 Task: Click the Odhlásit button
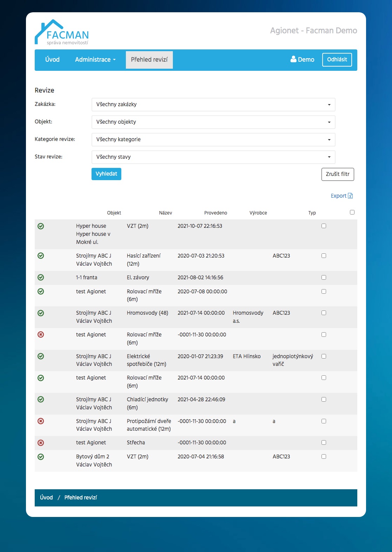(337, 60)
